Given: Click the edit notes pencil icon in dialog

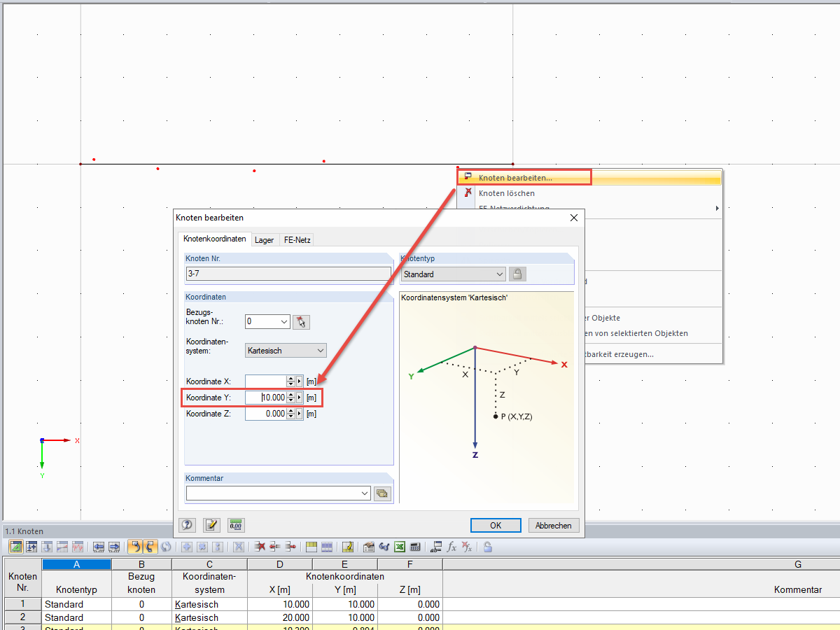Looking at the screenshot, I should coord(211,525).
